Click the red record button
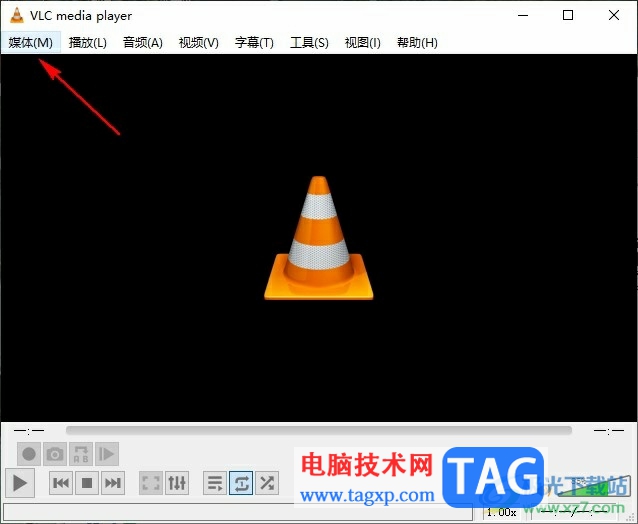 [29, 454]
